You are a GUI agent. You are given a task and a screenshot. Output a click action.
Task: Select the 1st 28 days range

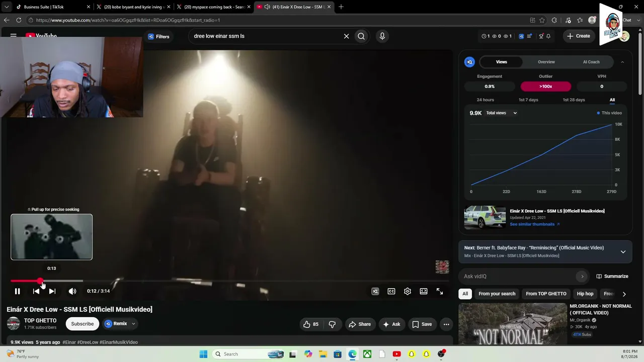pyautogui.click(x=574, y=100)
